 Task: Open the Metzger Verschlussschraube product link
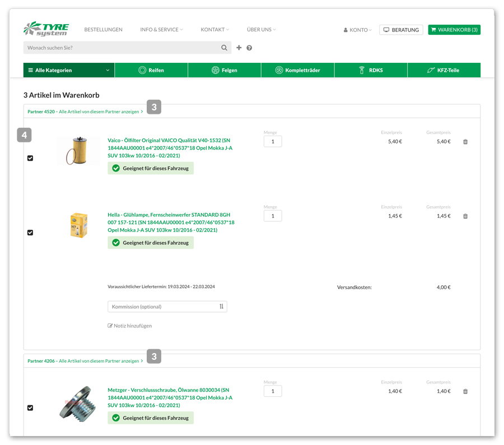coord(170,398)
